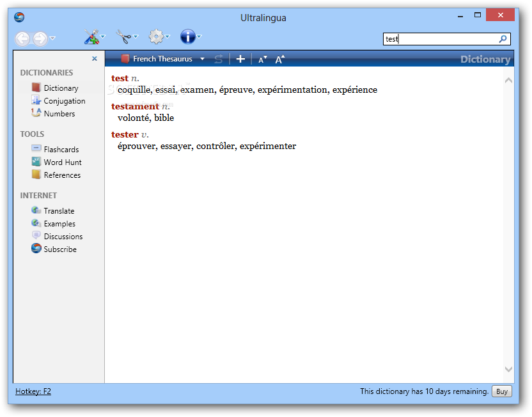The width and height of the screenshot is (532, 417).
Task: Click Subscribe in the sidebar
Action: click(x=54, y=249)
